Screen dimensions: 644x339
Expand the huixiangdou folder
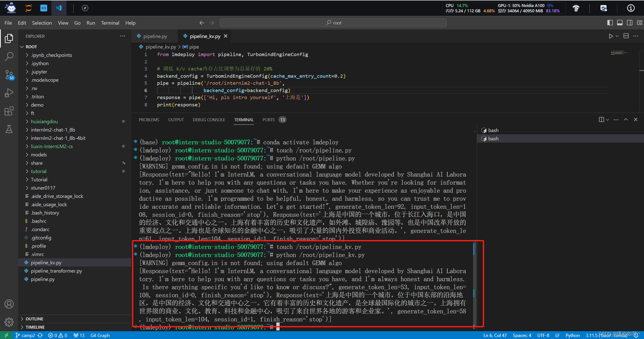coord(44,121)
